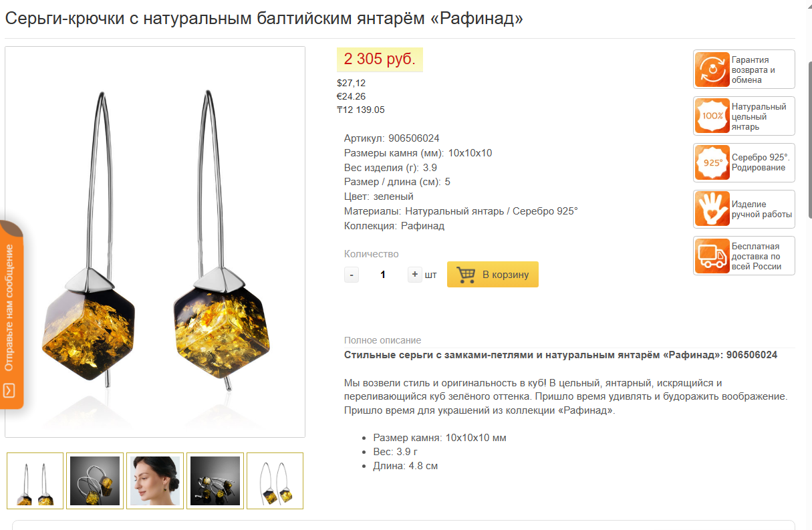Screen dimensions: 812x530
Task: Add item with the В корзину button
Action: [493, 274]
